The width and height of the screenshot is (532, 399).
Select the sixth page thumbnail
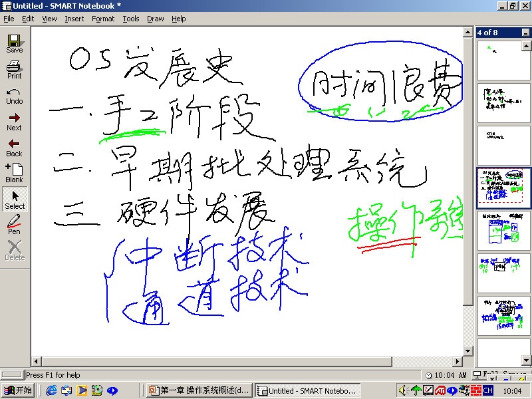point(504,273)
